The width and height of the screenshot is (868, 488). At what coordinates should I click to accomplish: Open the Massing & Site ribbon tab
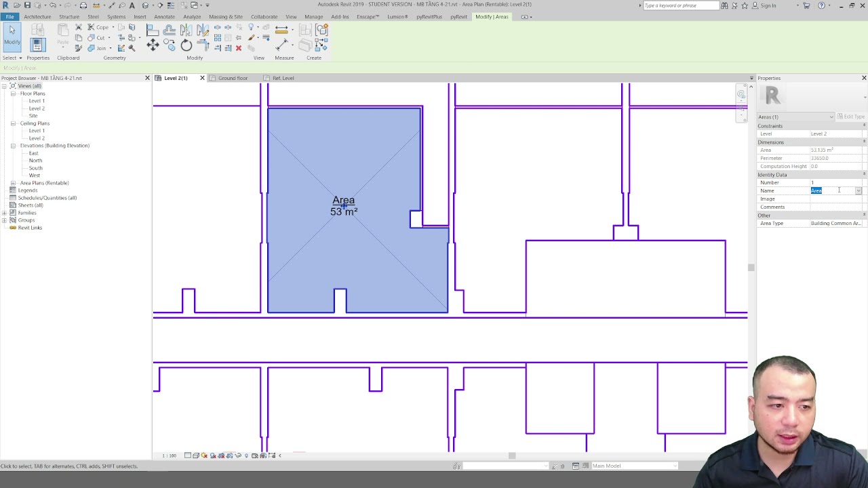[226, 17]
